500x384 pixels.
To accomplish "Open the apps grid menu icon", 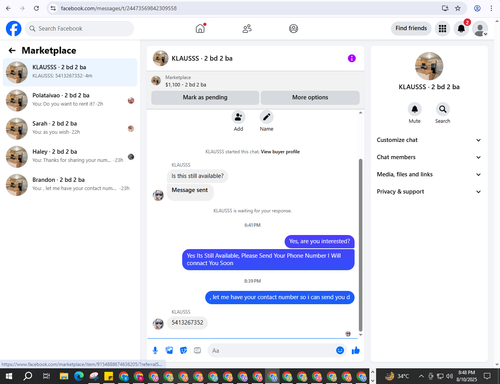I will pyautogui.click(x=442, y=29).
